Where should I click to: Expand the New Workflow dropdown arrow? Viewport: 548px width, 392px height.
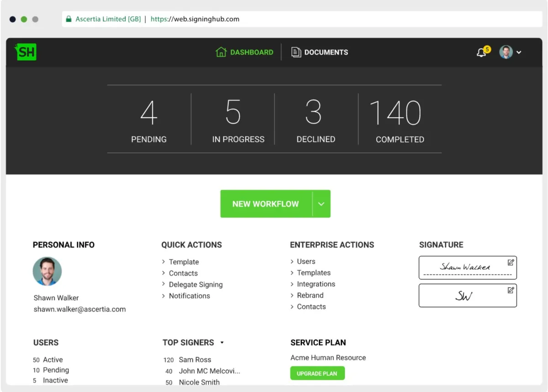point(321,204)
